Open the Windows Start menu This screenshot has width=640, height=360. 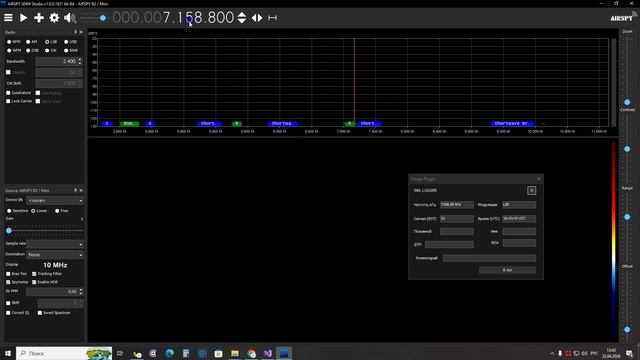(8, 353)
